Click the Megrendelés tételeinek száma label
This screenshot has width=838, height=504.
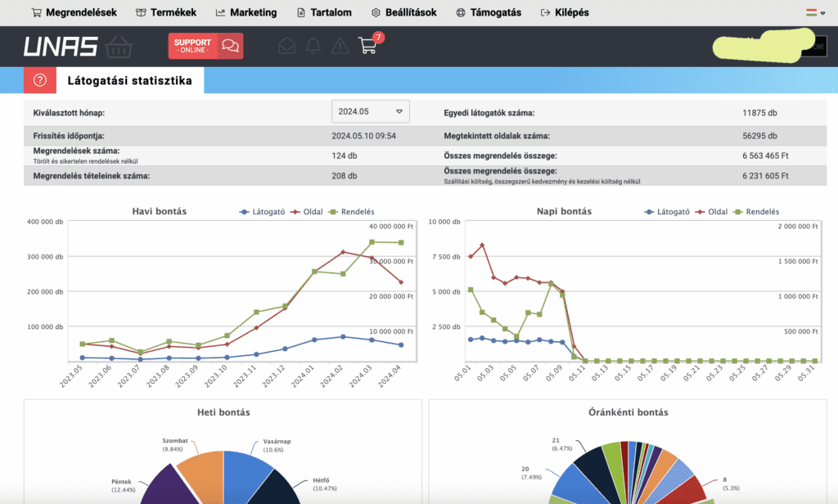click(92, 176)
